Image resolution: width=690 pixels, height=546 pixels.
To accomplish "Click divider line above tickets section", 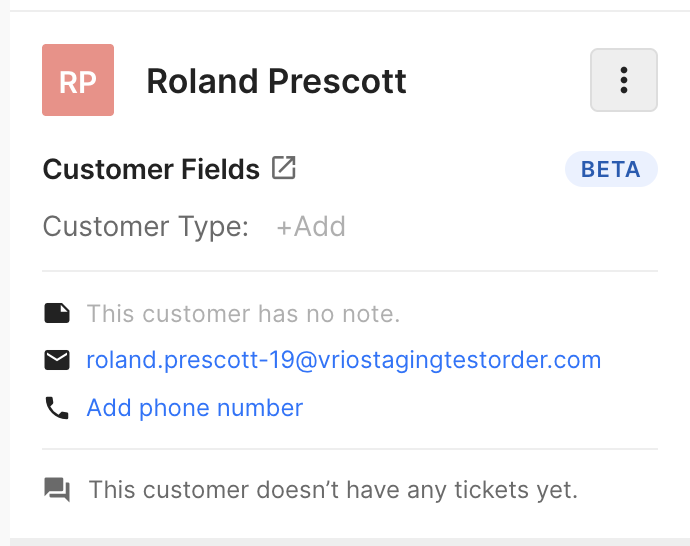I will point(350,449).
